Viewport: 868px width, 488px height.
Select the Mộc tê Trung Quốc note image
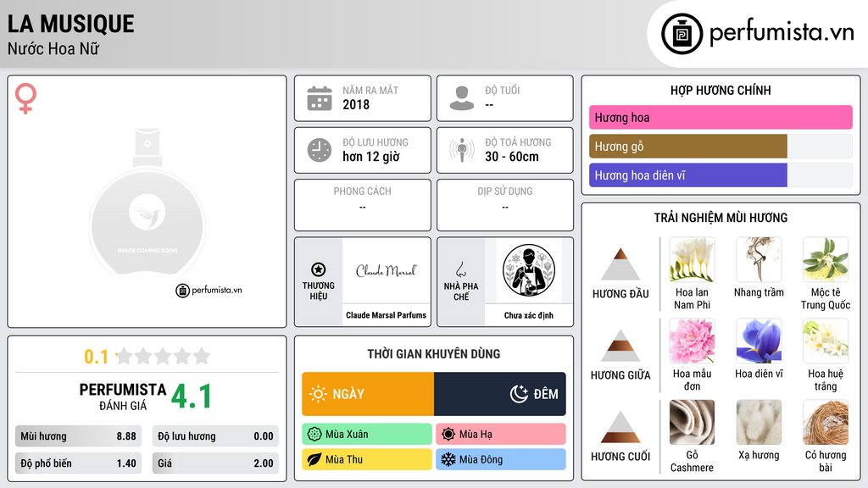point(826,259)
